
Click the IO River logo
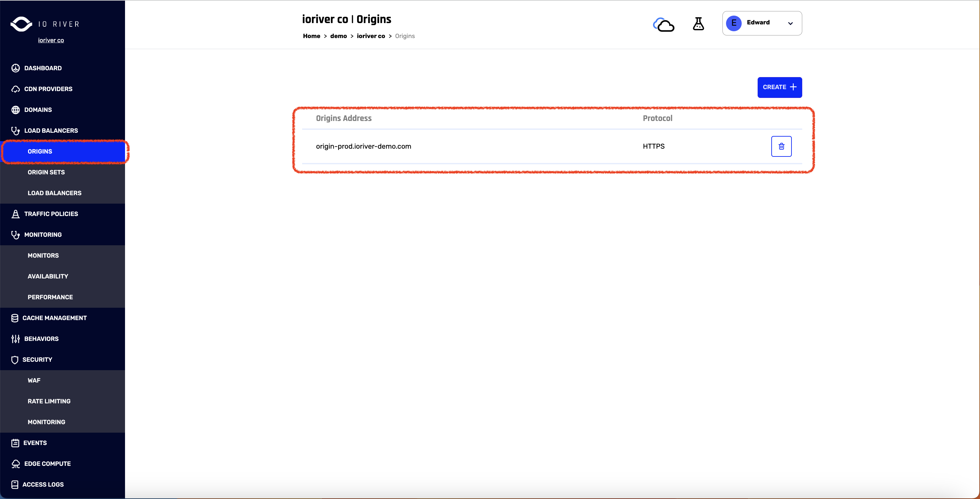[45, 24]
